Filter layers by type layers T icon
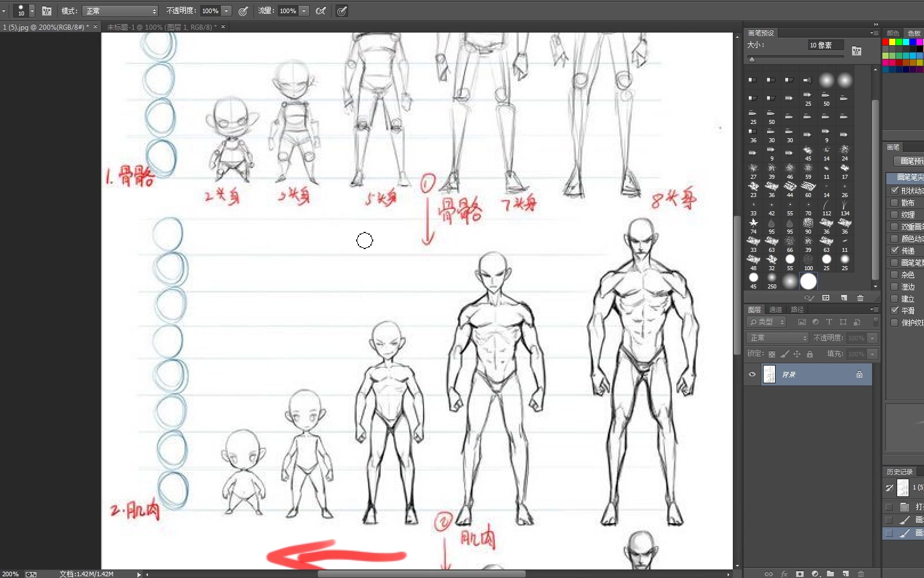This screenshot has height=578, width=924. pyautogui.click(x=829, y=322)
